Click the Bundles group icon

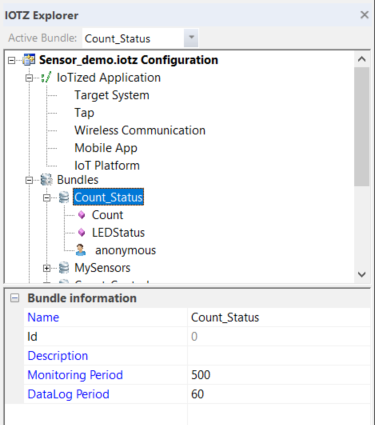click(46, 180)
